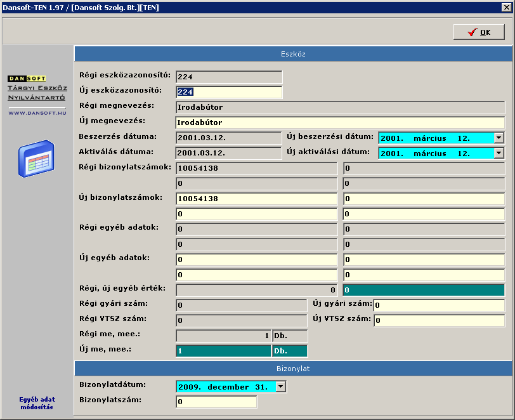Open the Új aktiválási dátum dropdown arrow

(499, 153)
